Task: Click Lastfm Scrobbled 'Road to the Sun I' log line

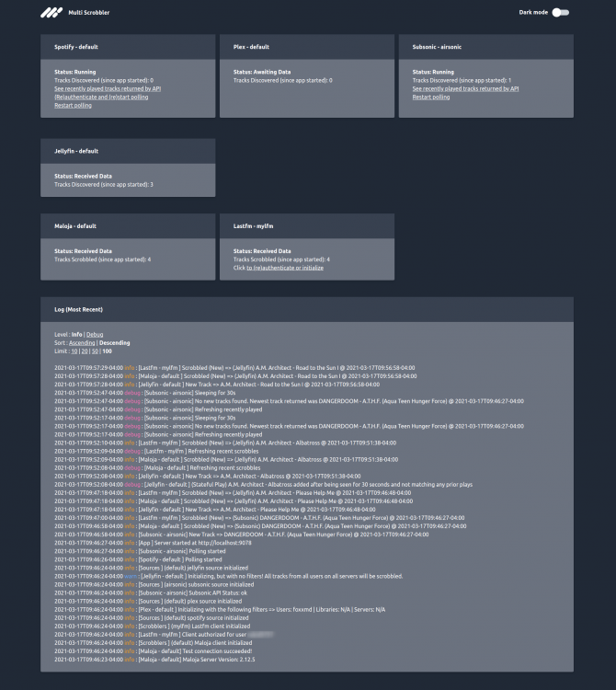Action: [x=234, y=368]
